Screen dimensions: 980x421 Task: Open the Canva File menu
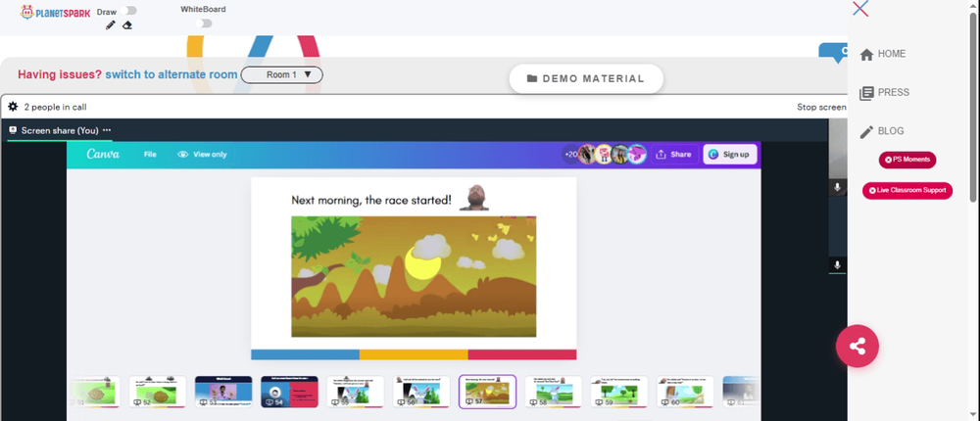coord(150,155)
